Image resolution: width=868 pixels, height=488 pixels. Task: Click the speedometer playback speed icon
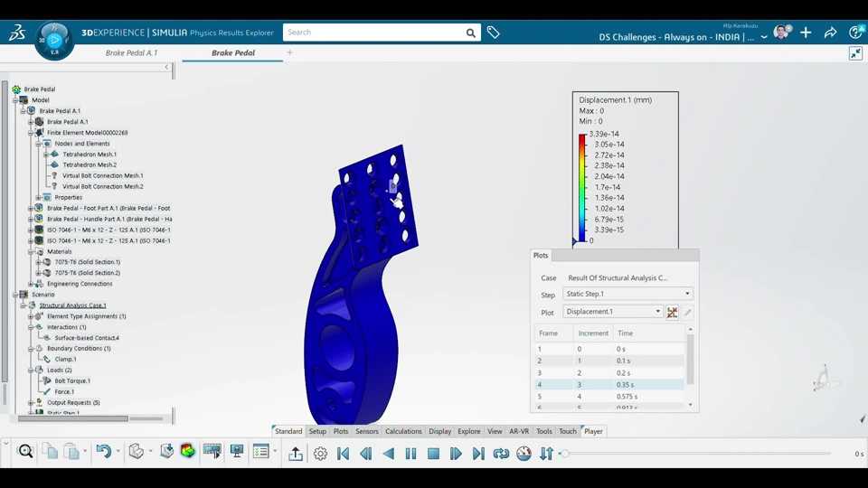click(x=524, y=454)
